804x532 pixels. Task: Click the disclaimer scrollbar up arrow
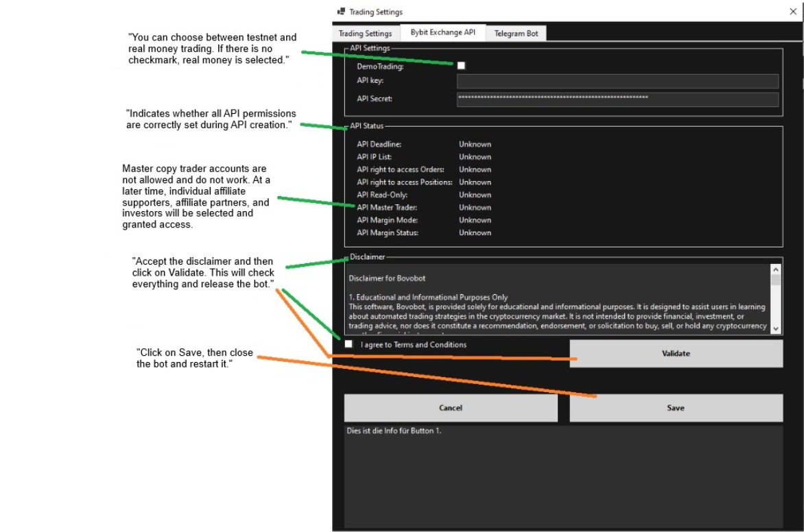pyautogui.click(x=776, y=269)
